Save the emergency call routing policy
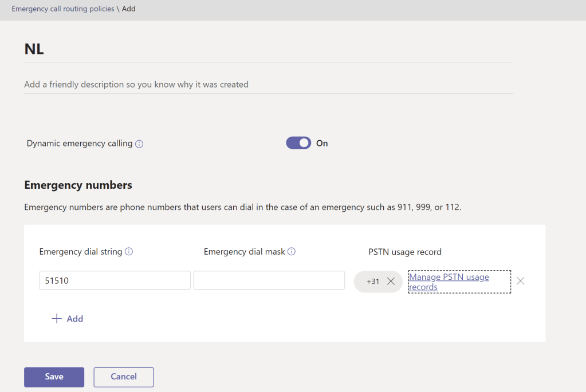 [x=54, y=377]
